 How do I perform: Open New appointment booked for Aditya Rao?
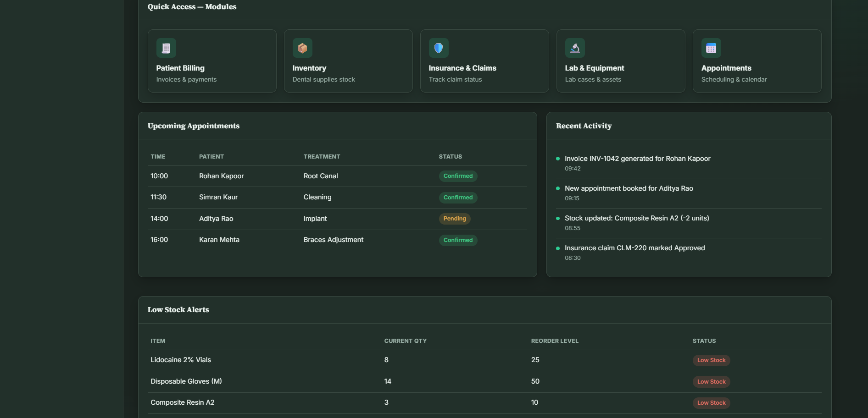[x=689, y=193]
